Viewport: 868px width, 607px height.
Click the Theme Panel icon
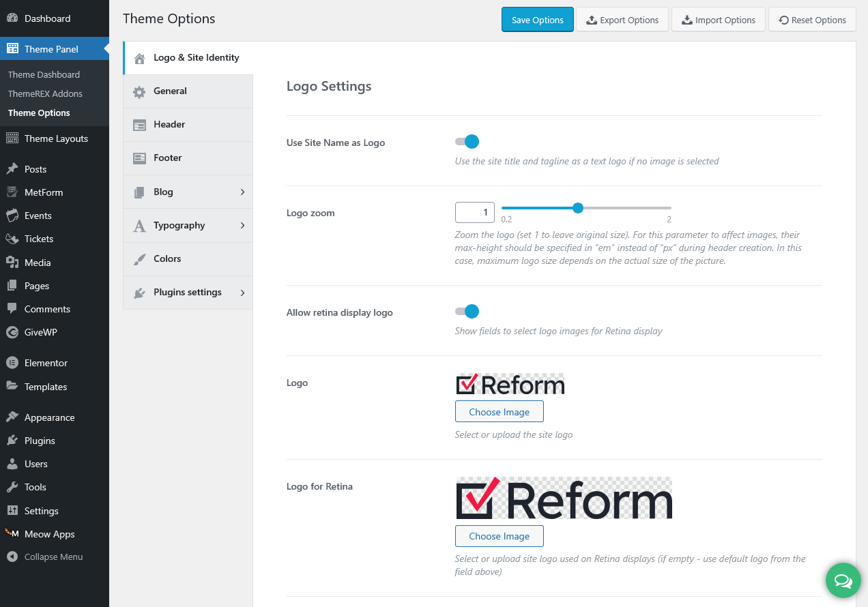pos(12,49)
